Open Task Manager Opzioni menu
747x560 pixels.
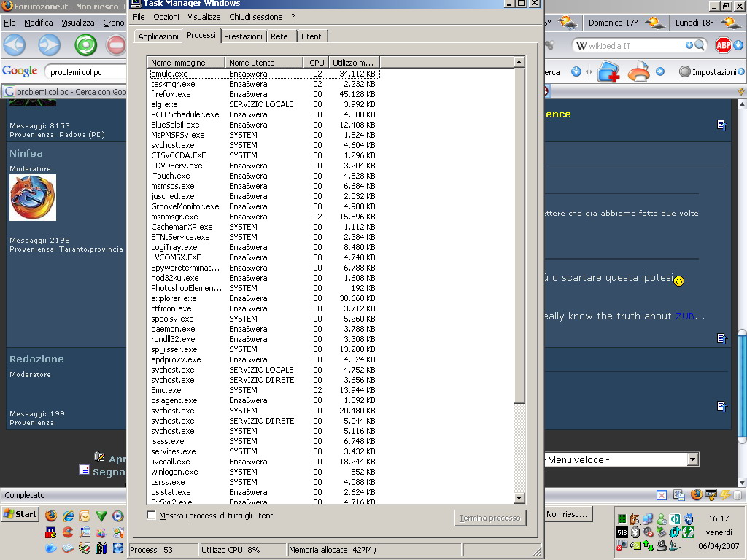coord(166,17)
